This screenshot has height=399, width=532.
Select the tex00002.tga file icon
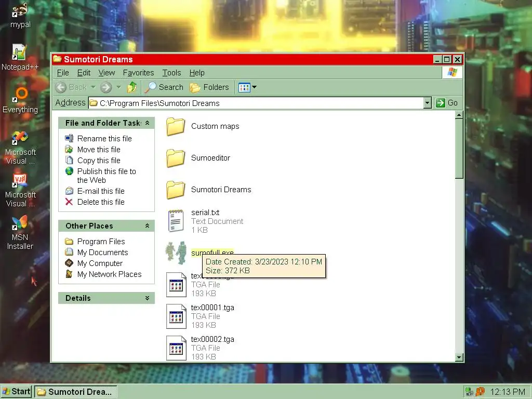click(176, 348)
